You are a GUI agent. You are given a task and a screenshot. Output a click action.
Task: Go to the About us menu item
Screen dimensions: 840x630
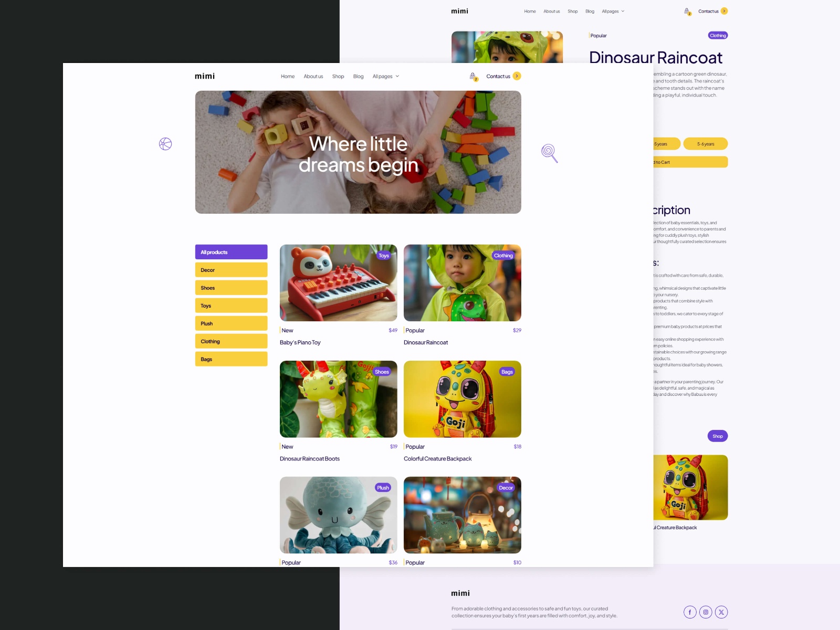[x=313, y=76]
